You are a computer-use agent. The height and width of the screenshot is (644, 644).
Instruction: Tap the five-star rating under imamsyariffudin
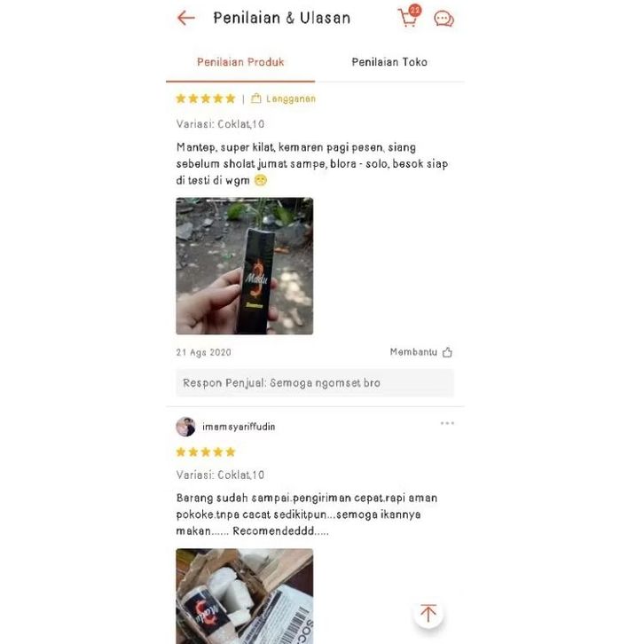coord(206,452)
